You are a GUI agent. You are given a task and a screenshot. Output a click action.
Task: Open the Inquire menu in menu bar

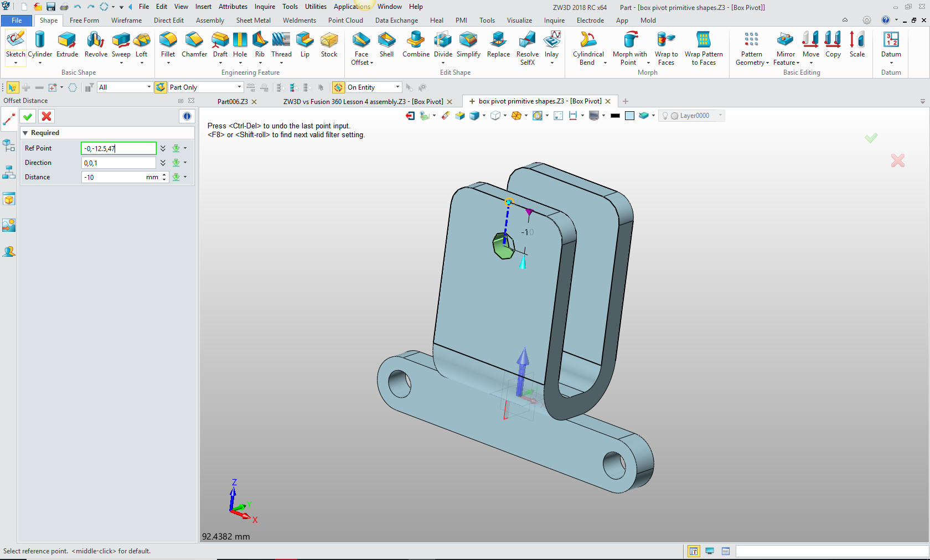tap(265, 7)
